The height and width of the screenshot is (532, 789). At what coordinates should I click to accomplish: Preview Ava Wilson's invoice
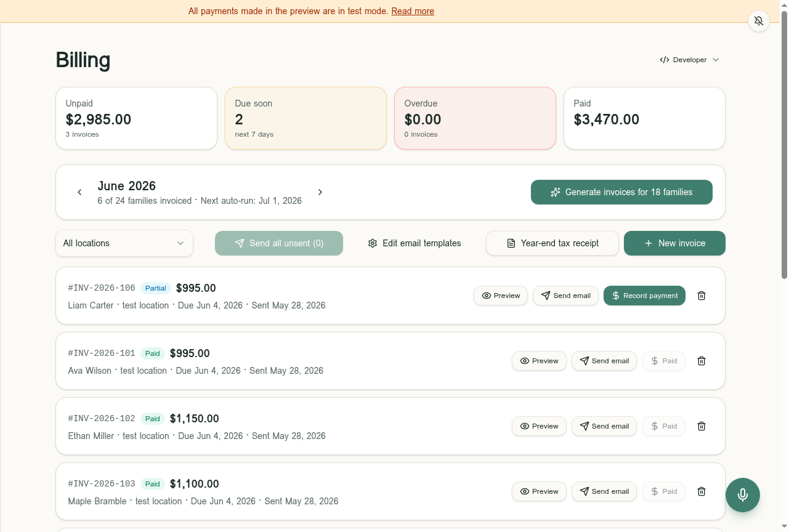[539, 361]
